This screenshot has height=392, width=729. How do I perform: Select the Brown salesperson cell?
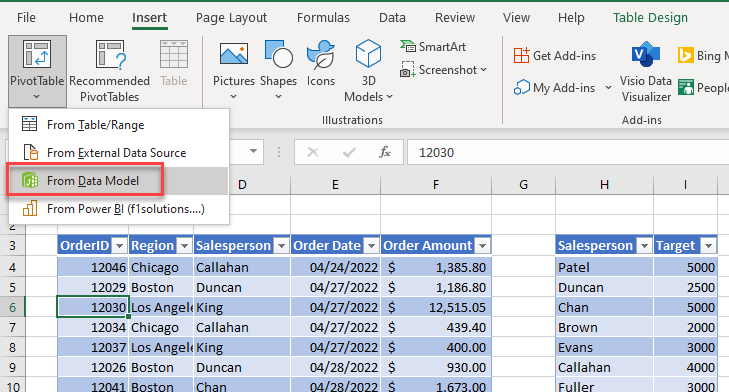604,327
